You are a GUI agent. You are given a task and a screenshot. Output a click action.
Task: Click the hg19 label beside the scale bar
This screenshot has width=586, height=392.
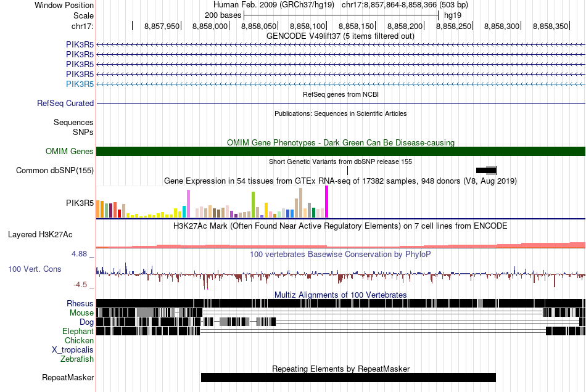453,15
